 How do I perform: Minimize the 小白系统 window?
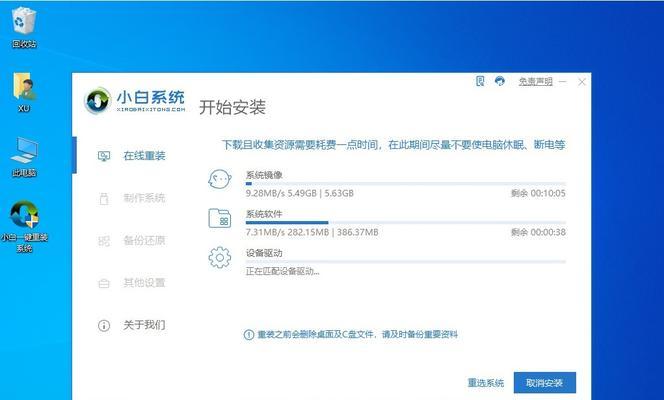(x=563, y=81)
